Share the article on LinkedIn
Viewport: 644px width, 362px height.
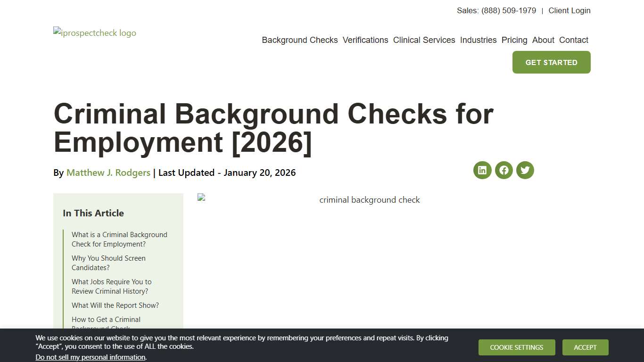pyautogui.click(x=482, y=170)
